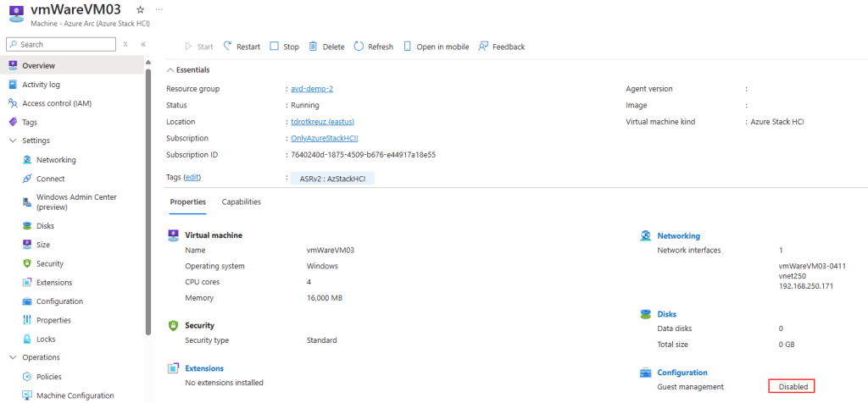Click the sidebar vertical scrollbar thumb
Image resolution: width=868 pixels, height=403 pixels.
147,201
